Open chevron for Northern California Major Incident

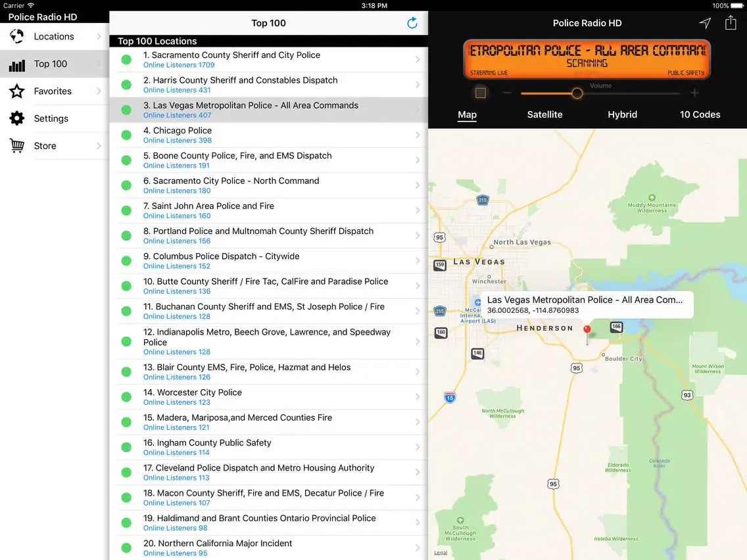[418, 548]
